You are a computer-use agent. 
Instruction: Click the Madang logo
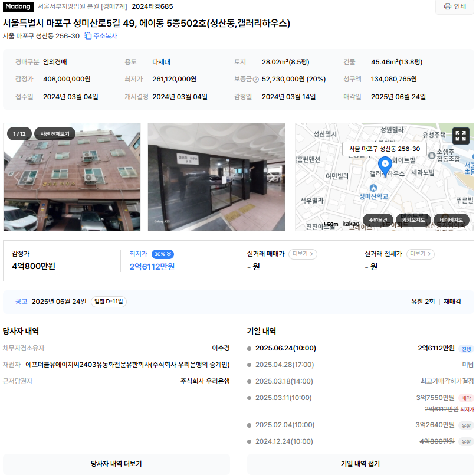click(x=18, y=6)
